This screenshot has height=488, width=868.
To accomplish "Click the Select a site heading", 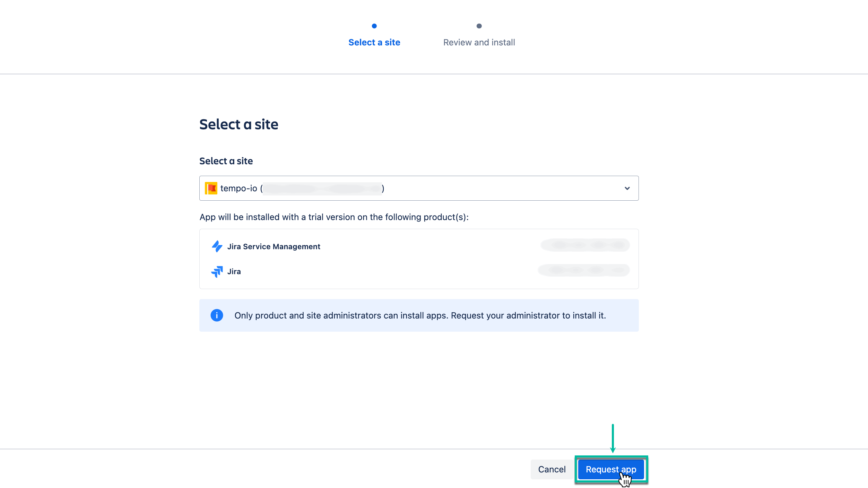I will (238, 124).
